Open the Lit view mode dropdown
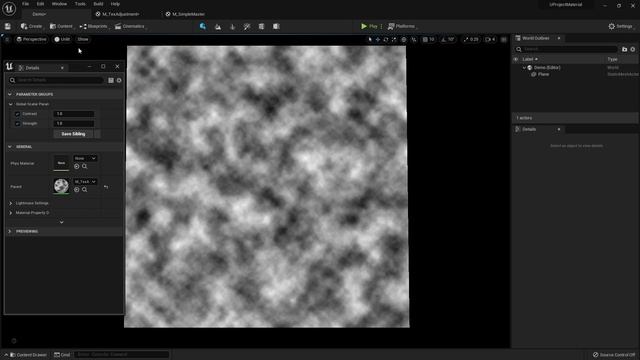The image size is (640, 360). 62,40
